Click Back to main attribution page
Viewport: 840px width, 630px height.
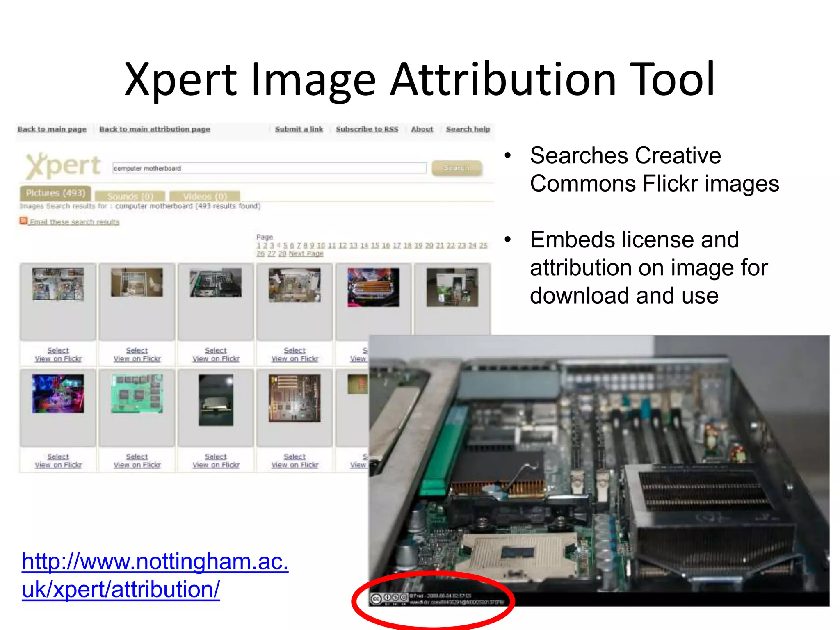155,129
